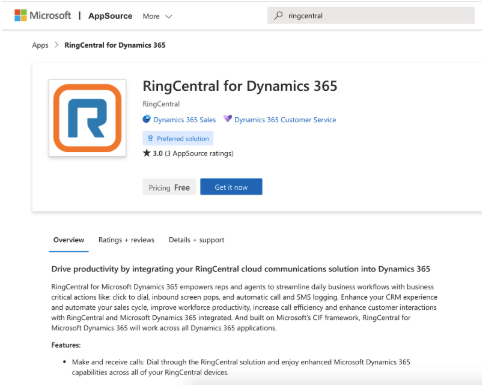This screenshot has width=483, height=388.
Task: Click the Make and receive calls bullet text
Action: pos(241,367)
